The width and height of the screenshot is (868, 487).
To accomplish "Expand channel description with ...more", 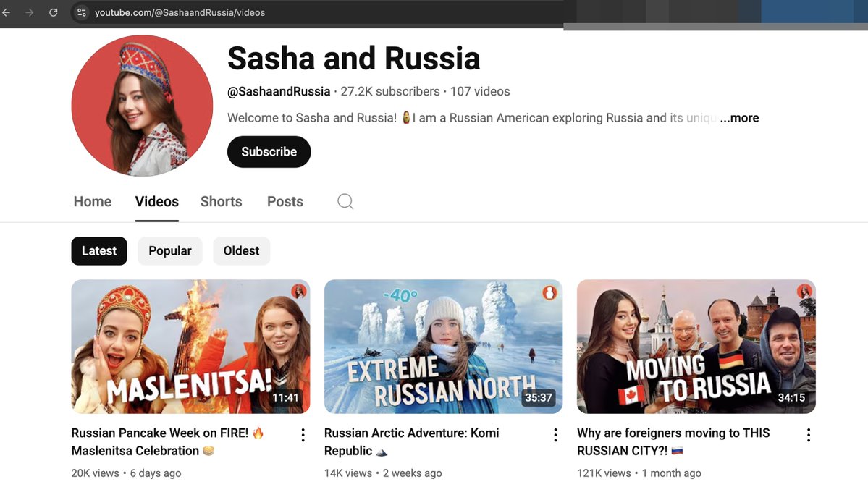I will click(x=739, y=118).
